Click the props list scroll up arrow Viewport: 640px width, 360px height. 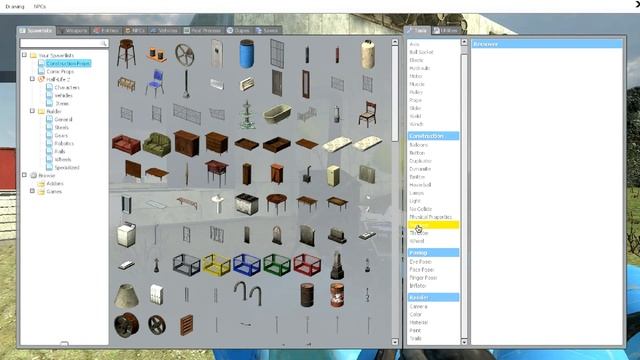click(x=395, y=42)
